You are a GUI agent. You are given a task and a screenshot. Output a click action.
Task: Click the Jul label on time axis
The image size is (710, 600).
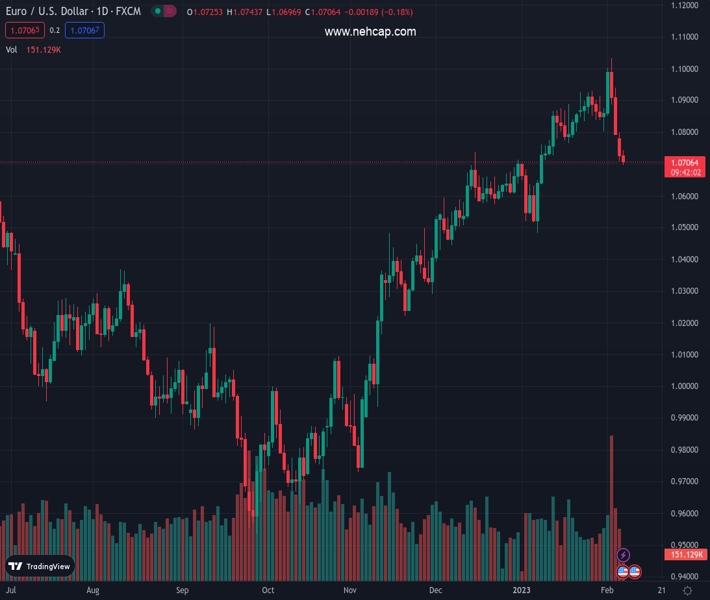[x=11, y=591]
